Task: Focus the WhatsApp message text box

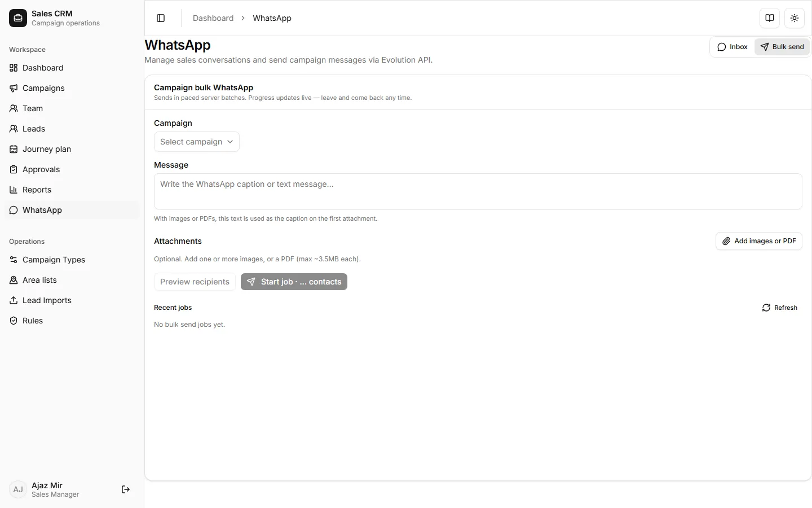Action: (478, 191)
